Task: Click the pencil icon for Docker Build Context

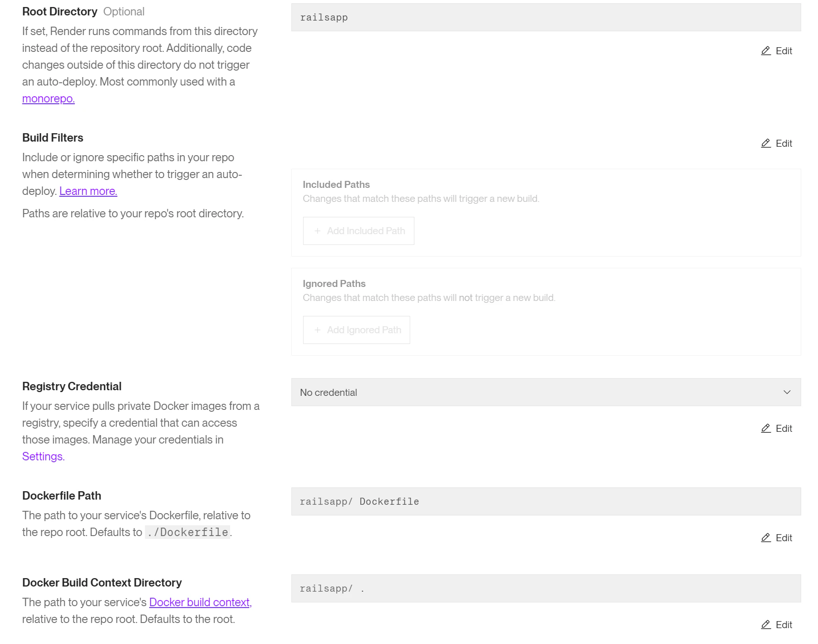Action: pos(766,625)
